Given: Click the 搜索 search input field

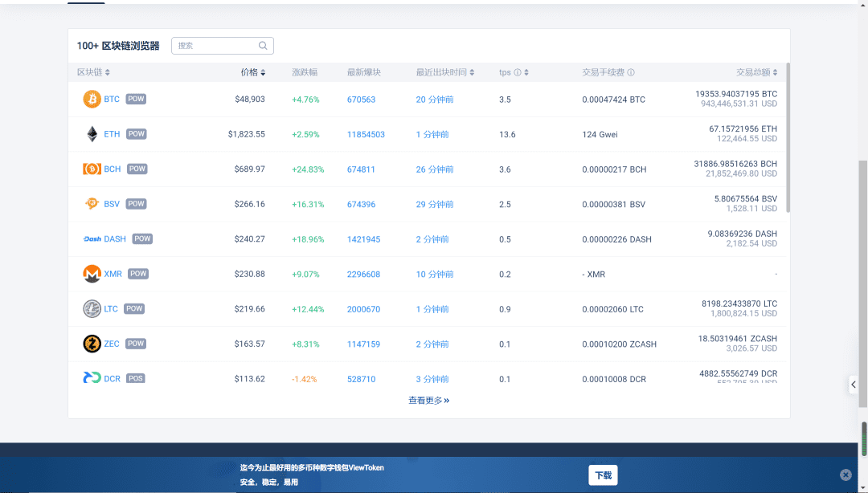Looking at the screenshot, I should pos(223,46).
